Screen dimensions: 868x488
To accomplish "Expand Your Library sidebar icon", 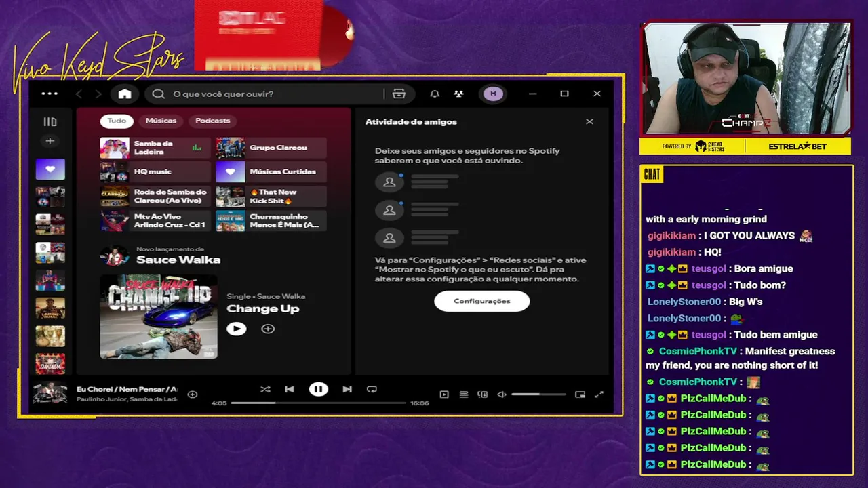I will point(50,122).
